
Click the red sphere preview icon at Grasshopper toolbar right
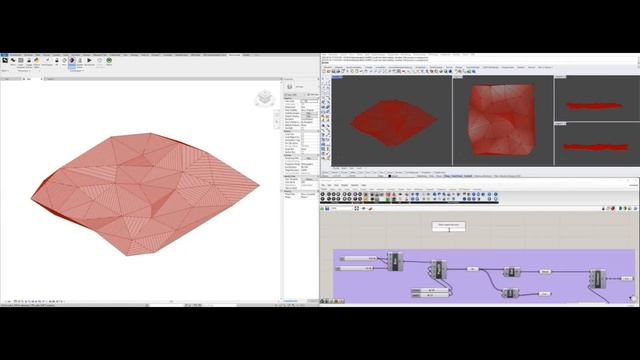(x=613, y=209)
